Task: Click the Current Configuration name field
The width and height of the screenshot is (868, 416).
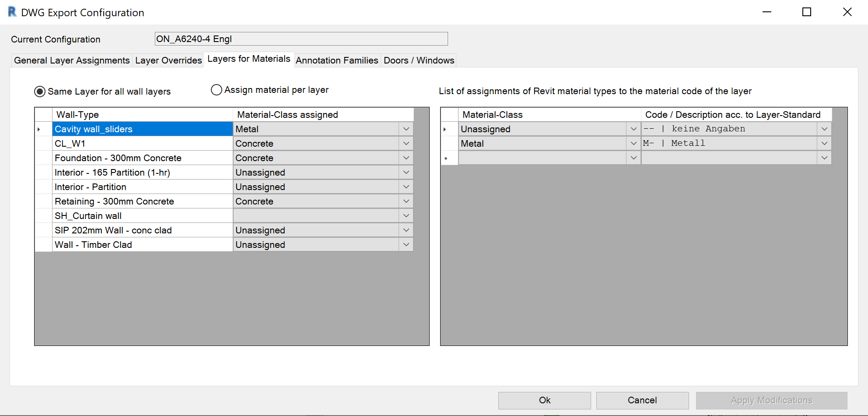Action: (x=301, y=39)
